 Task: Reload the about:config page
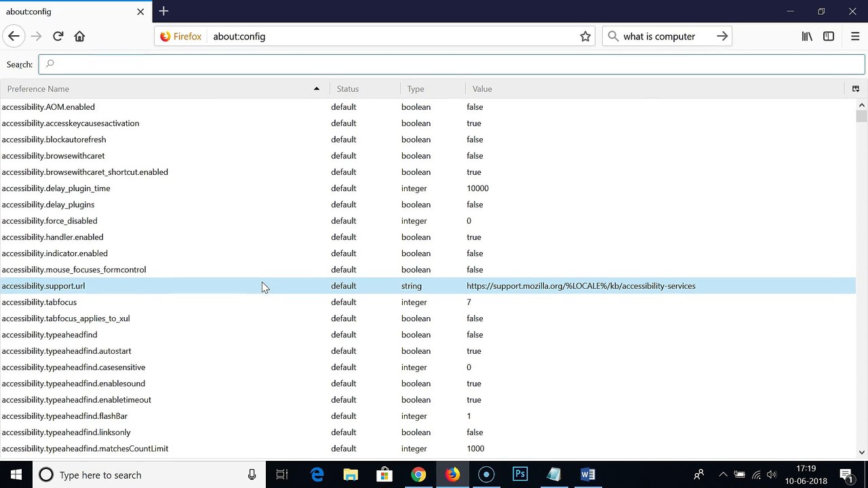pos(58,36)
